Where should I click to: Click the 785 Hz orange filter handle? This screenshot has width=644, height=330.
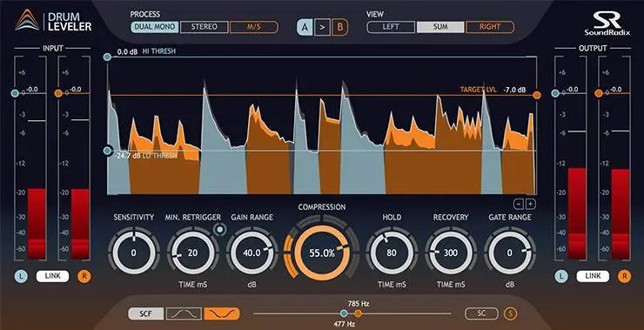(x=358, y=314)
